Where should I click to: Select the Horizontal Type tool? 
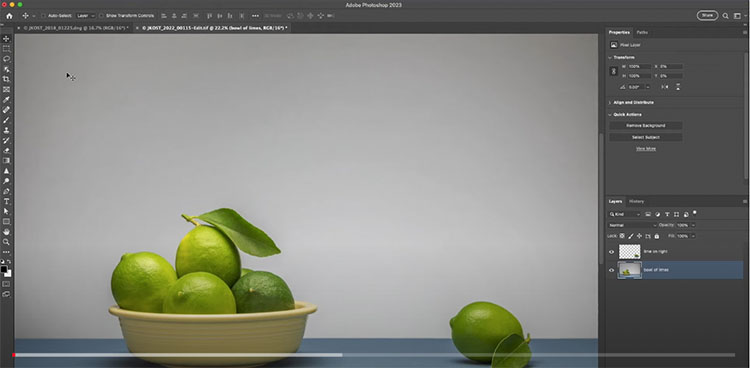click(x=6, y=201)
